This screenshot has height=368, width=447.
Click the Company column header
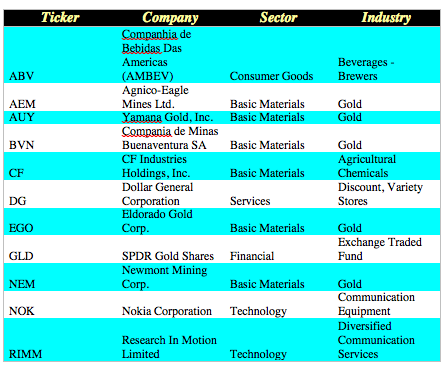point(170,18)
